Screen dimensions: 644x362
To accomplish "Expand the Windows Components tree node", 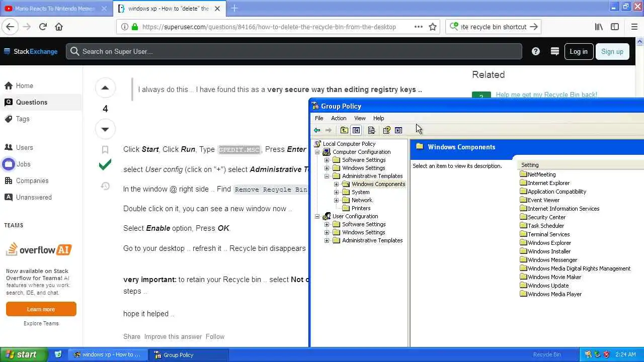I will pos(337,184).
